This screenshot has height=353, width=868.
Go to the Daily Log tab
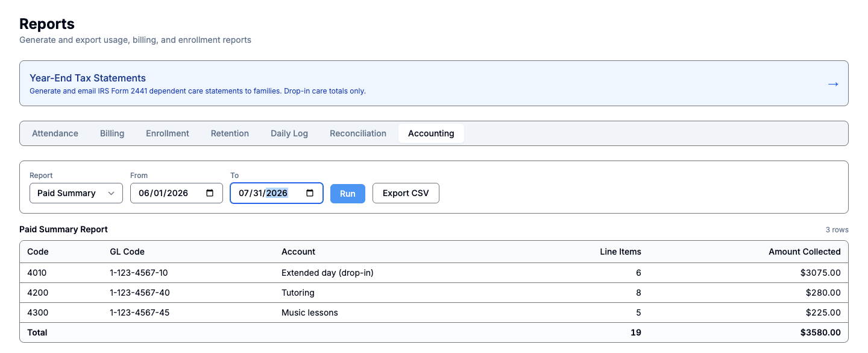pos(289,133)
